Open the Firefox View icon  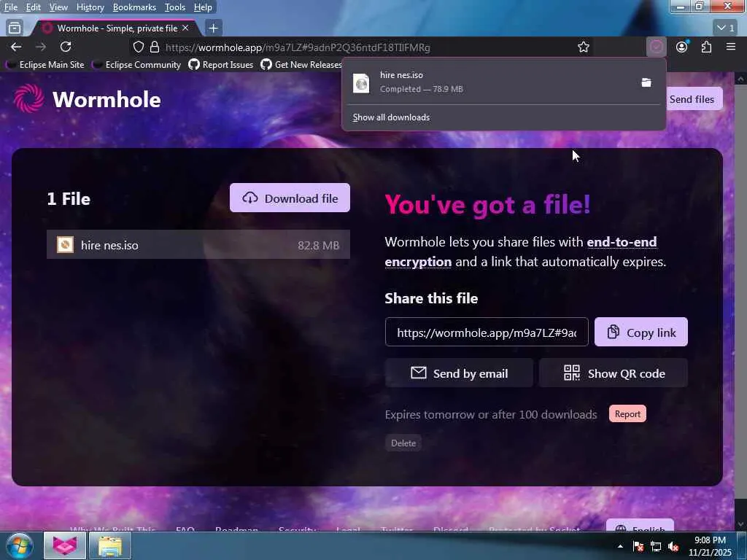click(15, 28)
